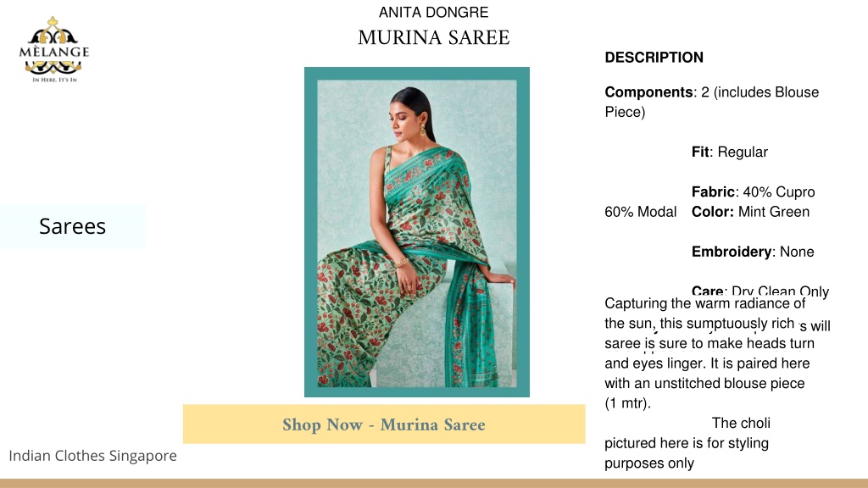The width and height of the screenshot is (868, 488).
Task: Click the Care: Dry Clean Only line
Action: pyautogui.click(x=760, y=291)
